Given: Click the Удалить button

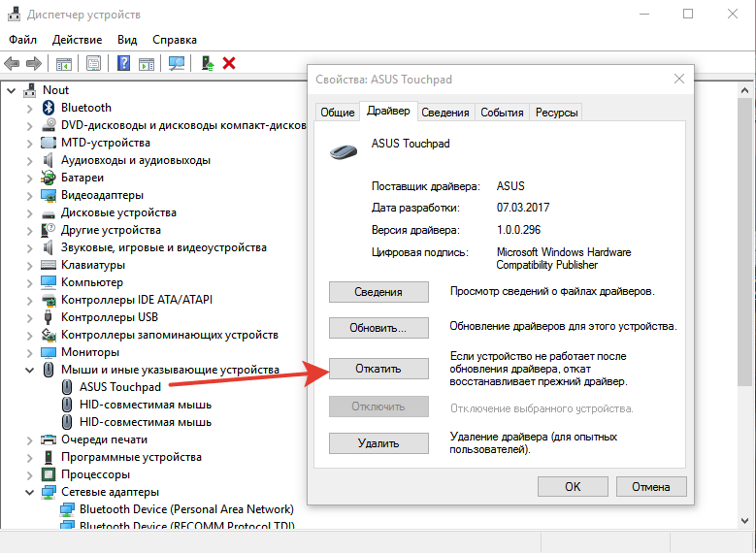Looking at the screenshot, I should 378,443.
